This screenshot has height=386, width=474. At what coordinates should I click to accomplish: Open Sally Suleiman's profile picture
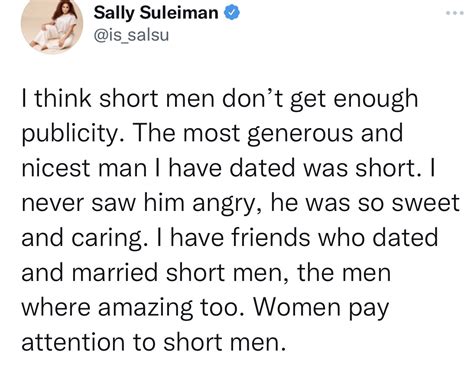pyautogui.click(x=52, y=26)
